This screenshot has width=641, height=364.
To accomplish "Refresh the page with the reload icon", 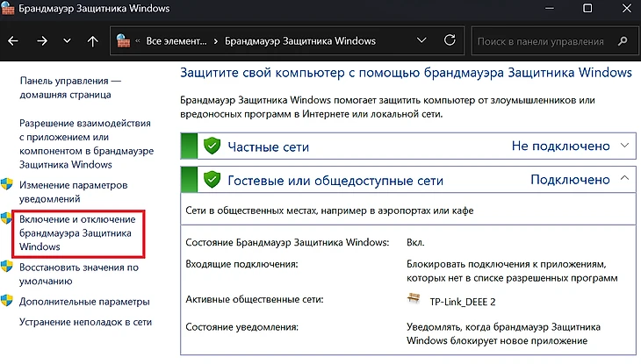I will (450, 40).
